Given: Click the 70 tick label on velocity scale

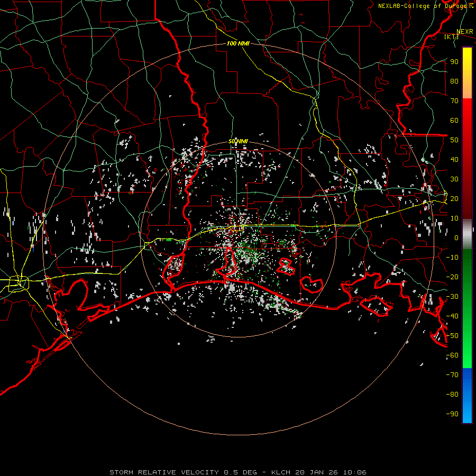Looking at the screenshot, I should 454,101.
